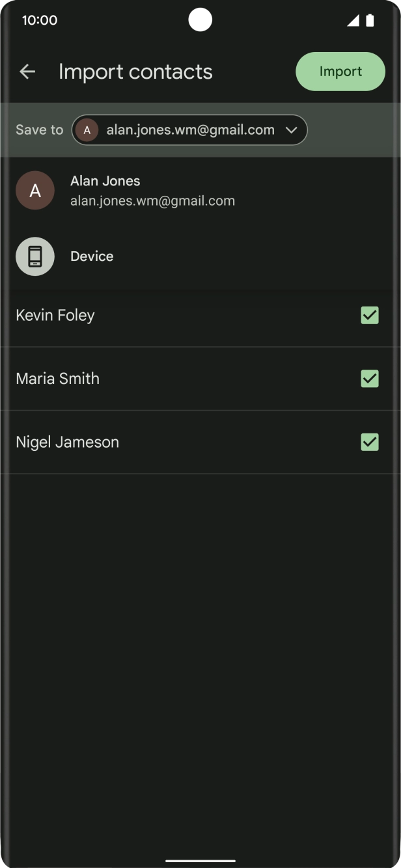The width and height of the screenshot is (401, 868).
Task: Tap the Device phone icon
Action: [35, 256]
